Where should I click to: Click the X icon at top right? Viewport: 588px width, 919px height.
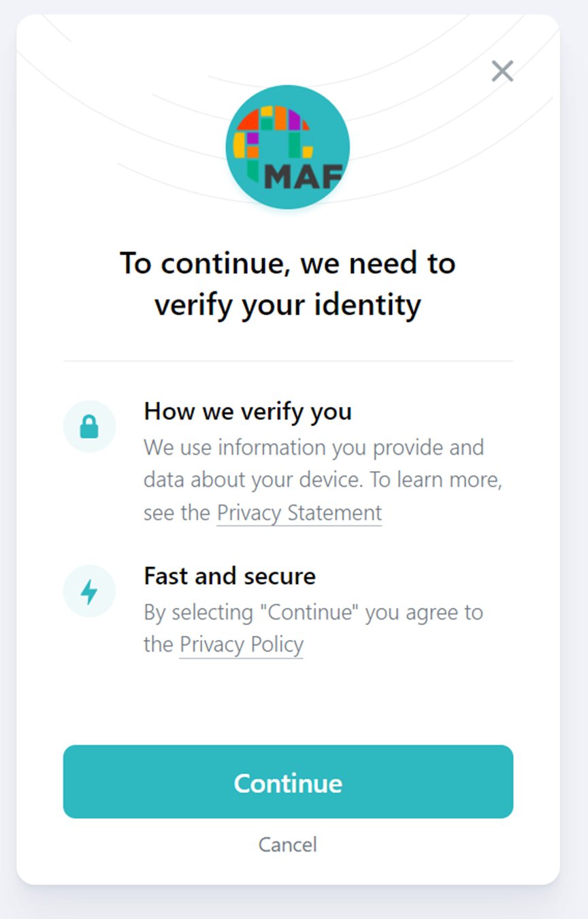[502, 71]
